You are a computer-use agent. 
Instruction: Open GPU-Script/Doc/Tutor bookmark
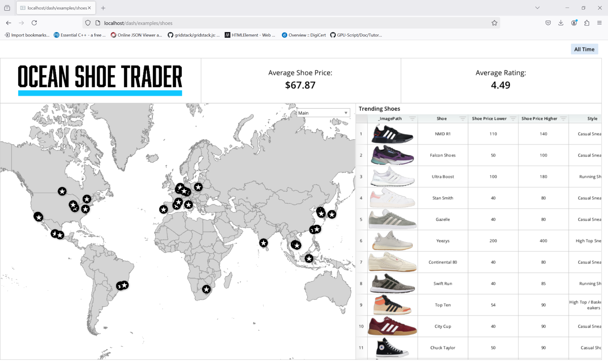coord(356,35)
